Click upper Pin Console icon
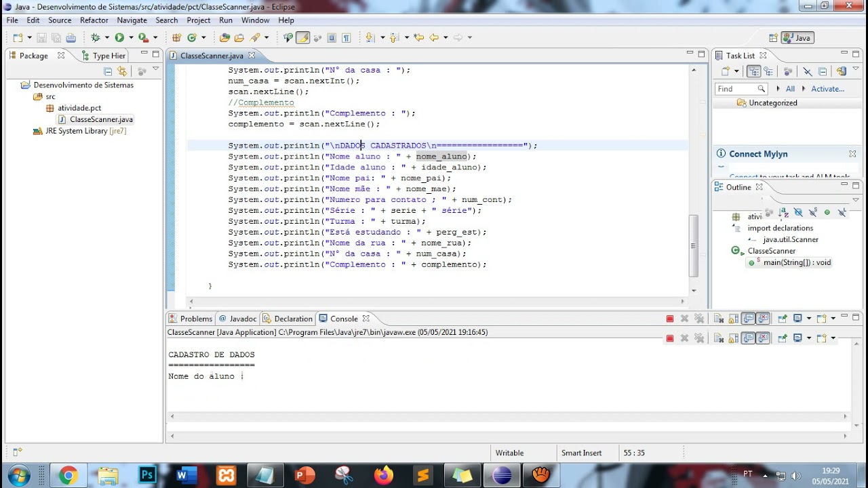Viewport: 868px width, 488px height. point(783,319)
